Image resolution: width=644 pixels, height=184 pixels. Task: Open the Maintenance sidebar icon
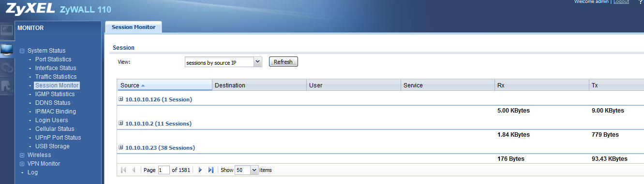[7, 86]
